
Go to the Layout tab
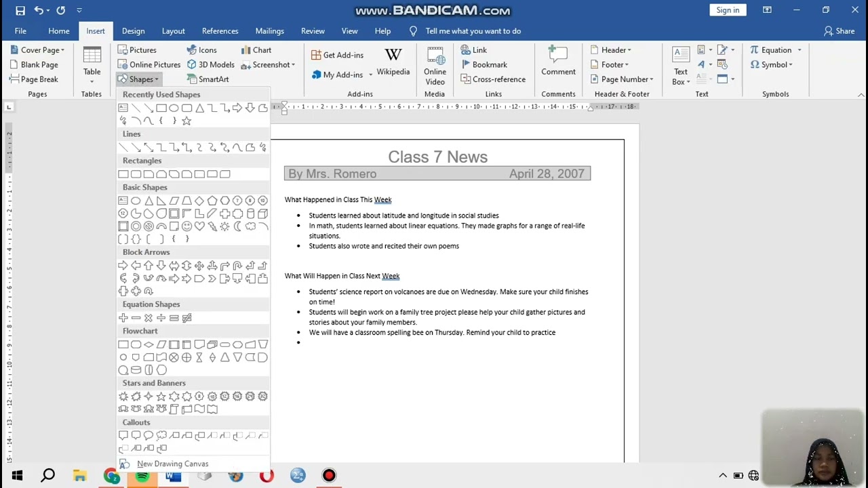(x=173, y=30)
